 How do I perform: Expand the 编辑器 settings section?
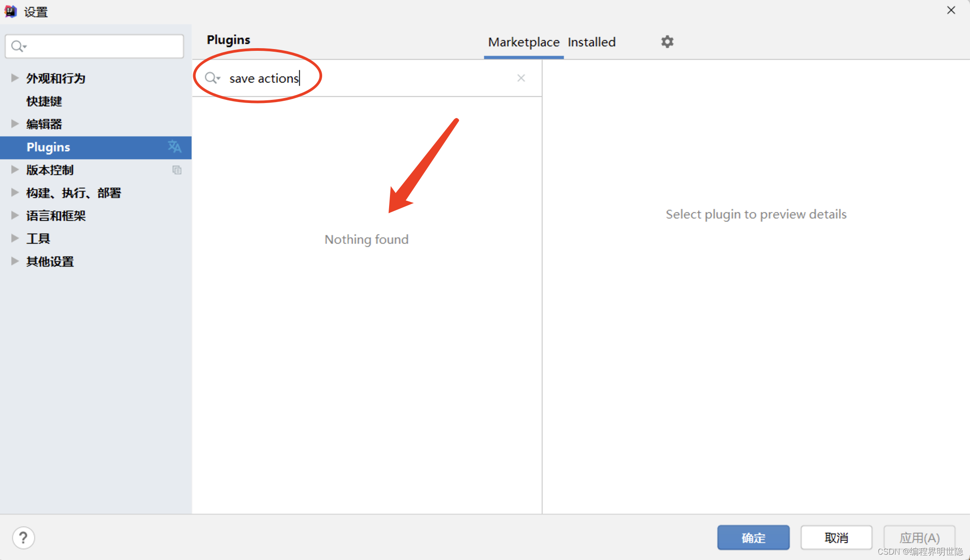click(x=15, y=124)
